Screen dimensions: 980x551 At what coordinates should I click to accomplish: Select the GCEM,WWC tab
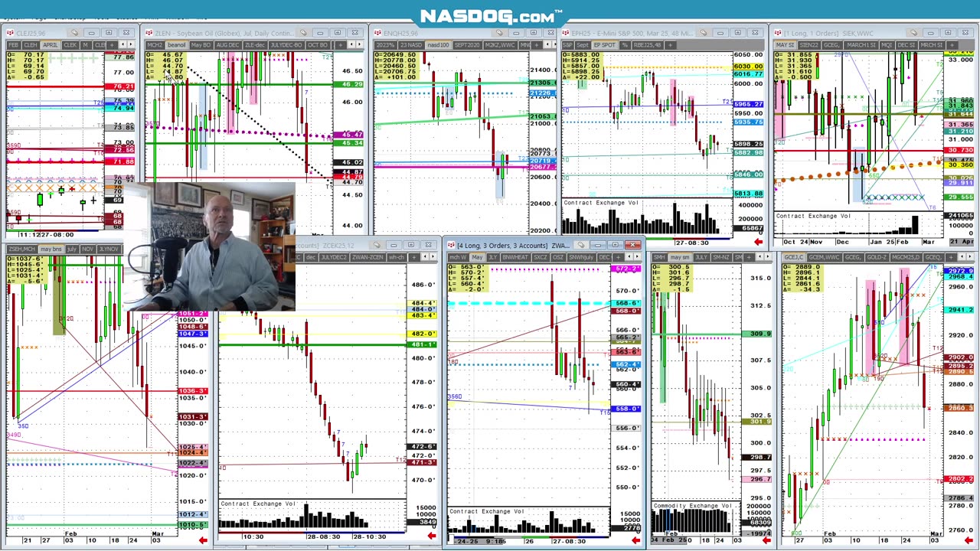(x=824, y=257)
